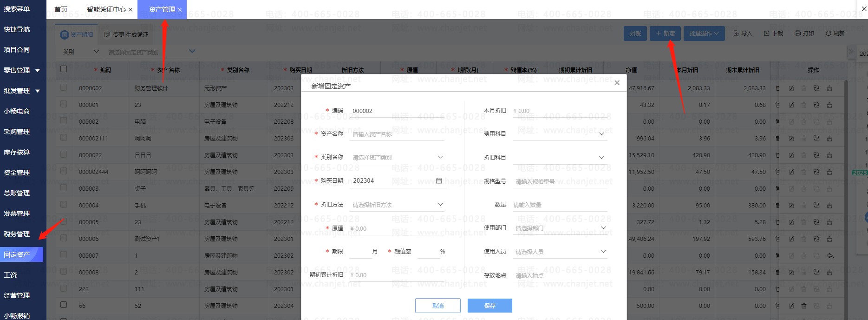Switch to the 智能凭证中心 tab
868x320 pixels.
(106, 9)
